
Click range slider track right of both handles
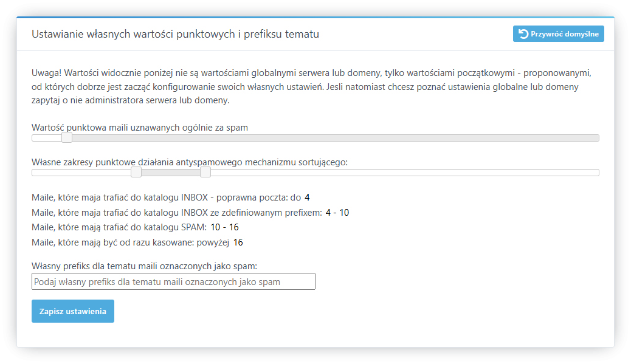coord(401,173)
